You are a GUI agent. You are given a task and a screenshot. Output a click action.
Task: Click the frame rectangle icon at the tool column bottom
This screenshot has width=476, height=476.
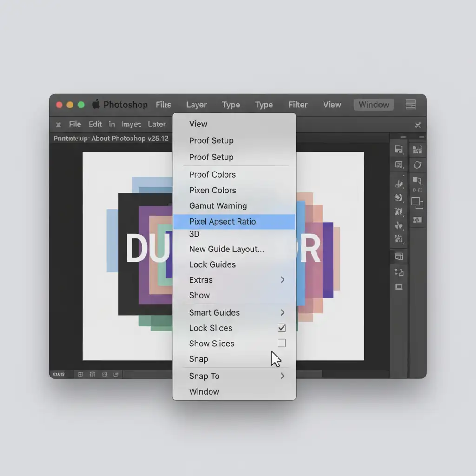398,287
